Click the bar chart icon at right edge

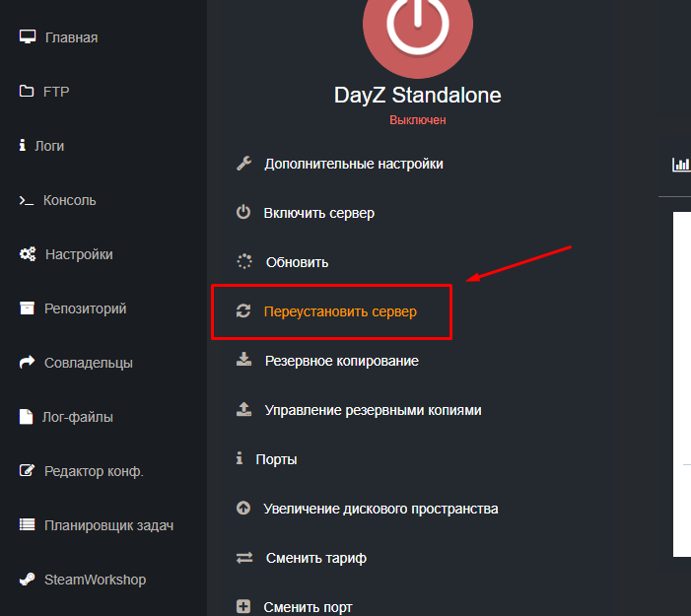pos(680,165)
